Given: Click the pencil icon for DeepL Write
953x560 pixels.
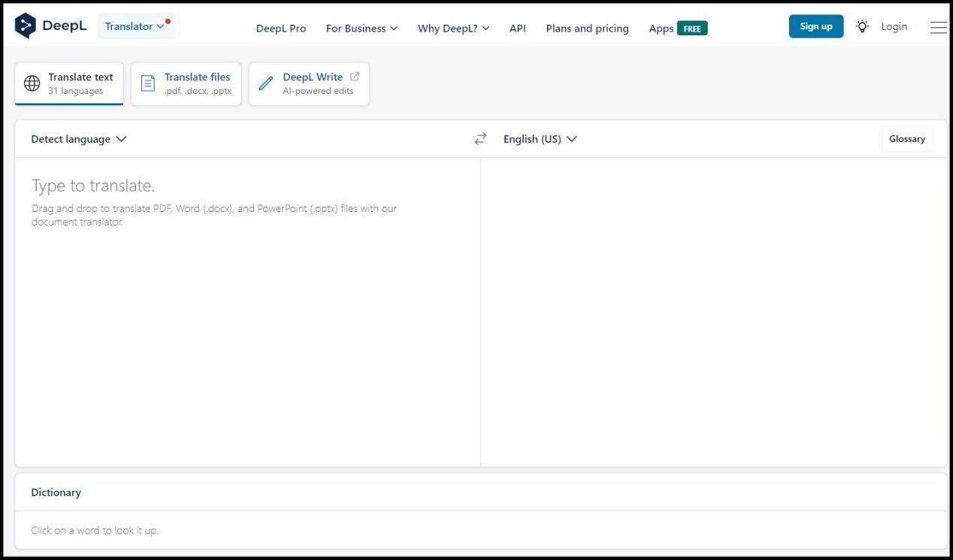Looking at the screenshot, I should (266, 83).
